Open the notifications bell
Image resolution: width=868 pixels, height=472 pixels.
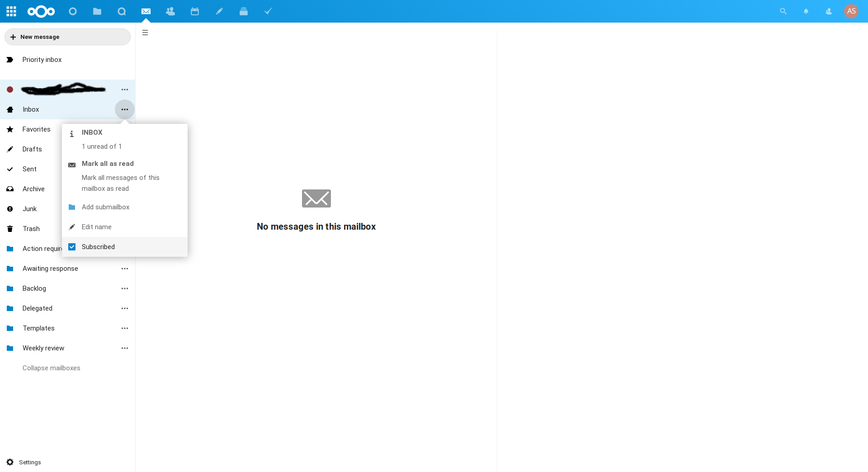(806, 11)
